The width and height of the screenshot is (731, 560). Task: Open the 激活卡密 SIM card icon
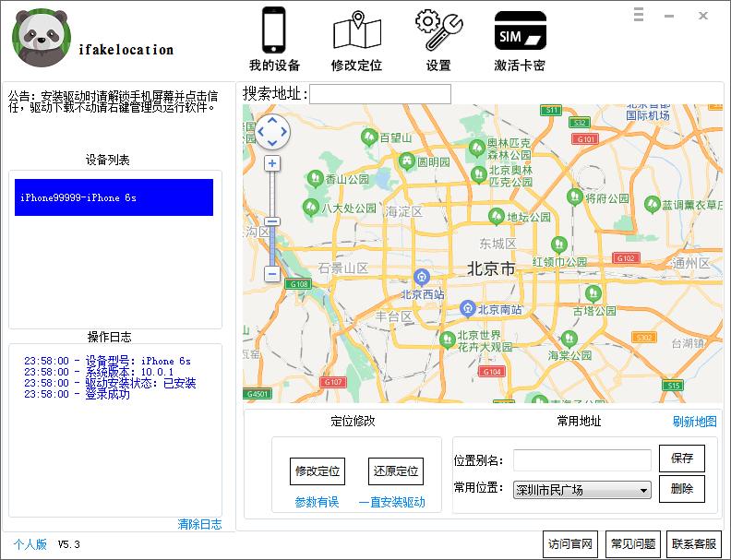520,30
